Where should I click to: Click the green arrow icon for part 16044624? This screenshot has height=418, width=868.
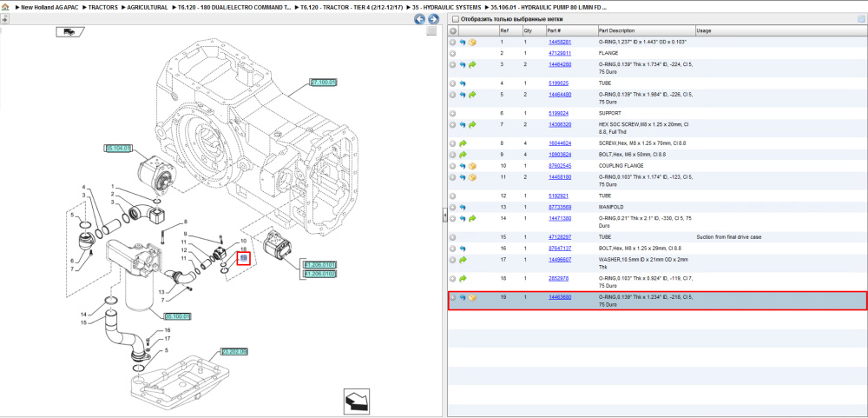463,143
